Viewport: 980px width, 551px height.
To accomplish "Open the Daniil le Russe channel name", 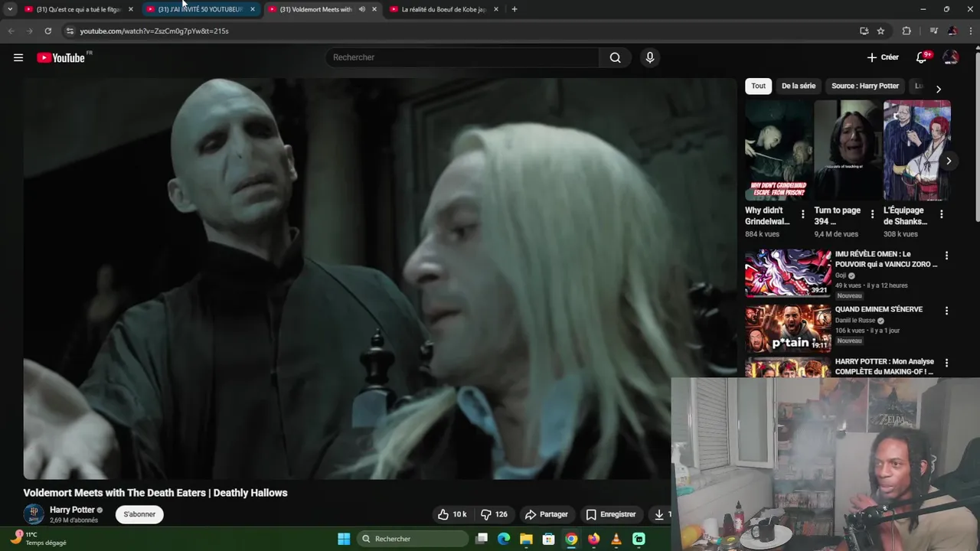I will 855,321.
